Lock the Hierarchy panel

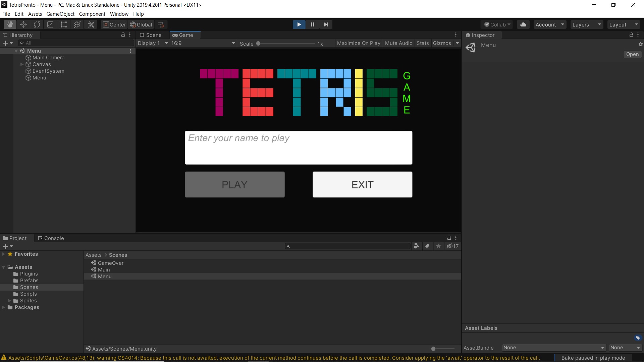tap(123, 35)
